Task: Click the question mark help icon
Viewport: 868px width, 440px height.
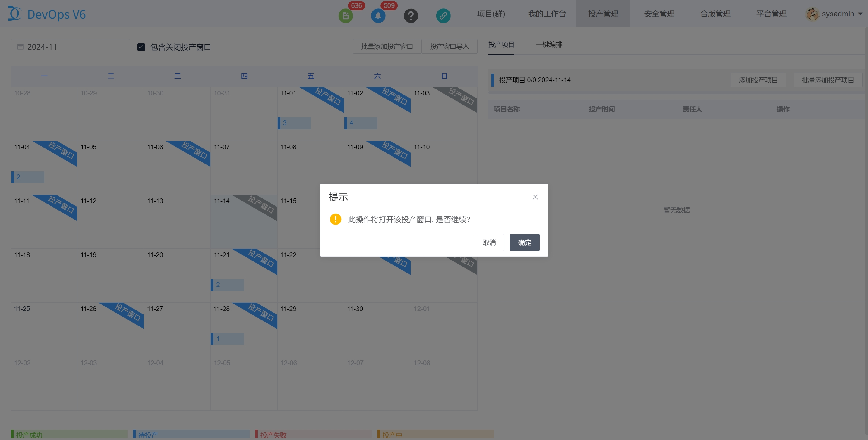Action: 411,15
